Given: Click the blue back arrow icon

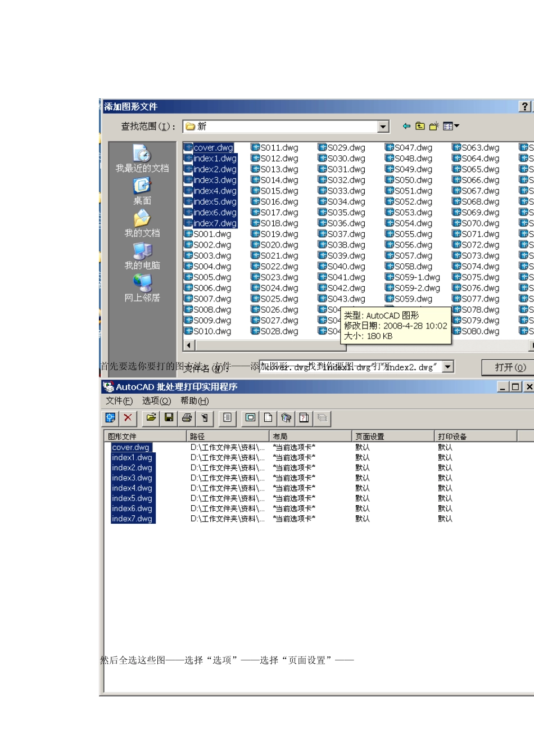Looking at the screenshot, I should (406, 127).
